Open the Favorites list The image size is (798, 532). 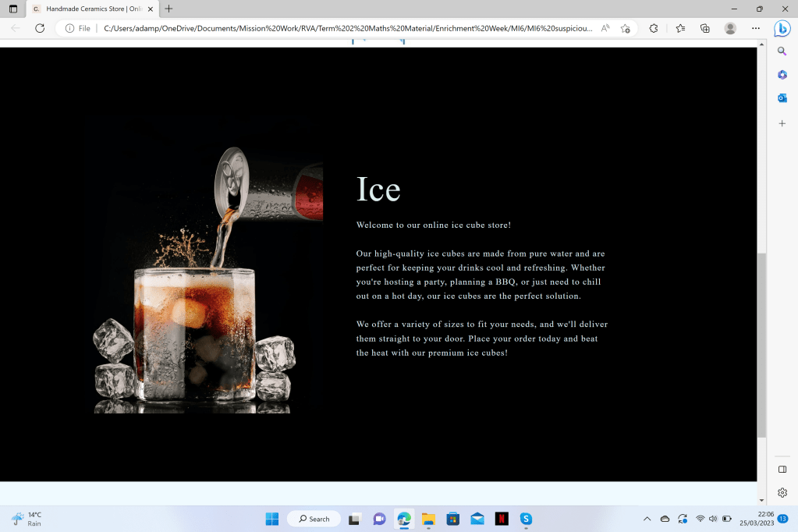(680, 28)
